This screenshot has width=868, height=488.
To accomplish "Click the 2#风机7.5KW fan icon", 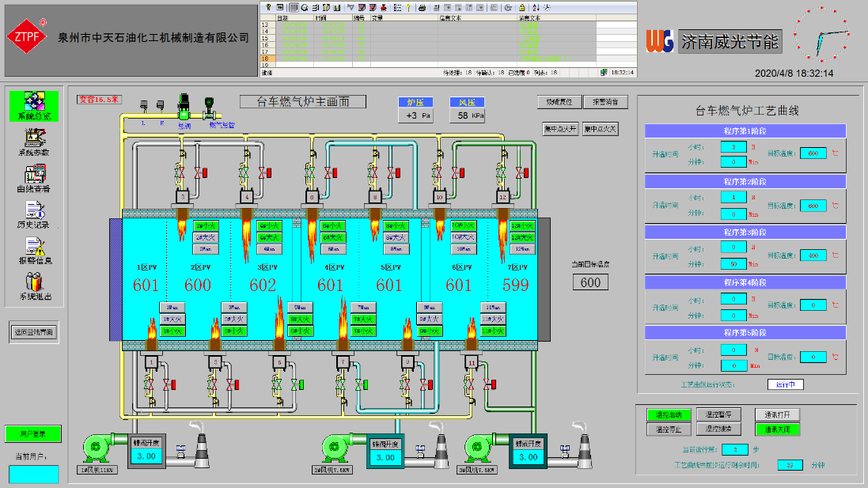I will coord(336,447).
